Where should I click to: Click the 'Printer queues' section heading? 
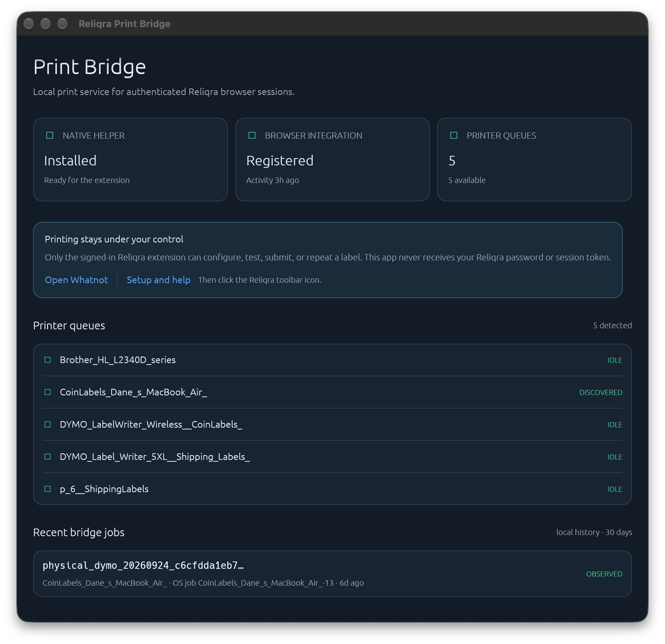(x=69, y=326)
